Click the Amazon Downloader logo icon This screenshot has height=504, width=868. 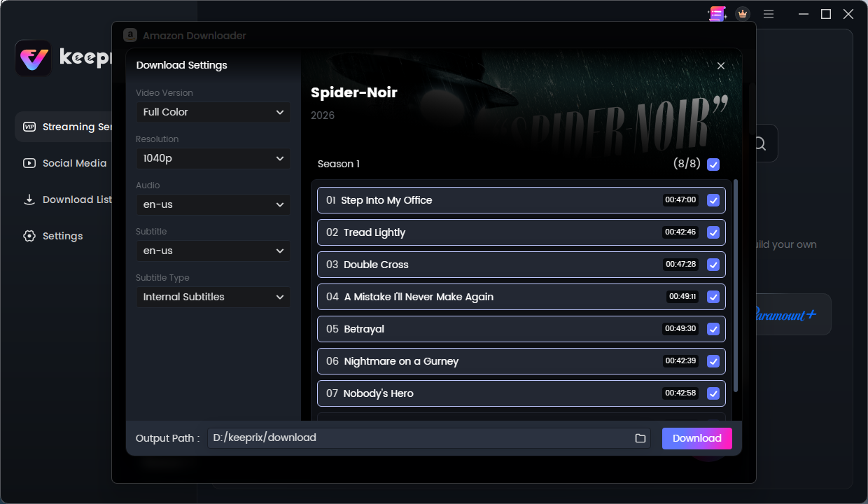pyautogui.click(x=129, y=35)
